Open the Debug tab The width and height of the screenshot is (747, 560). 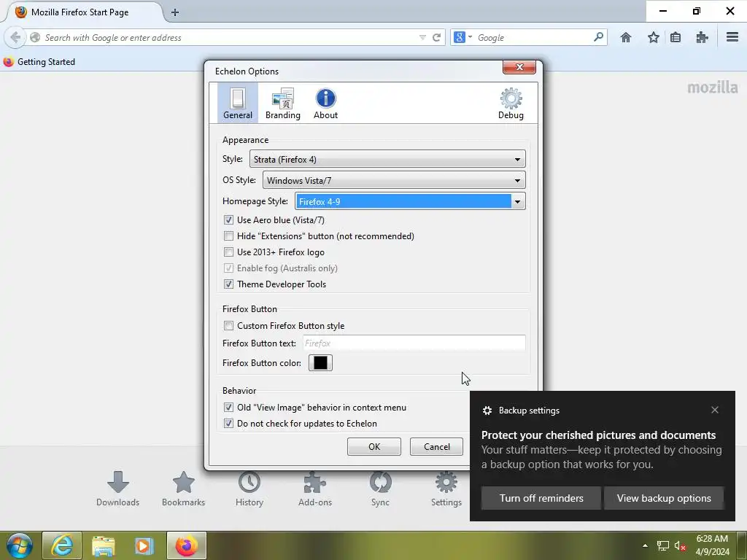[x=511, y=103]
